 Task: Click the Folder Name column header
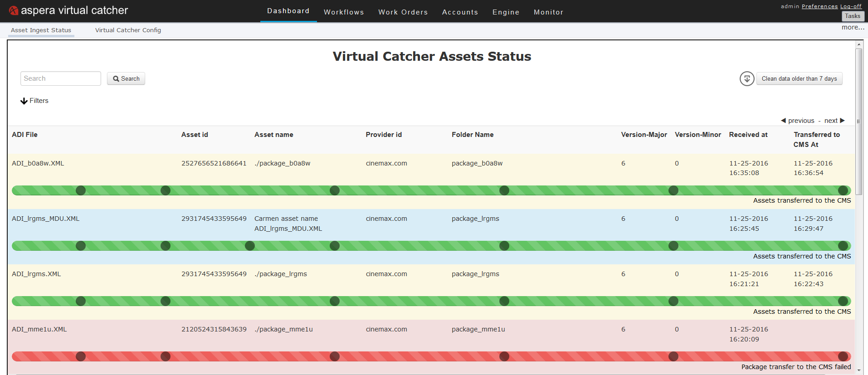473,135
